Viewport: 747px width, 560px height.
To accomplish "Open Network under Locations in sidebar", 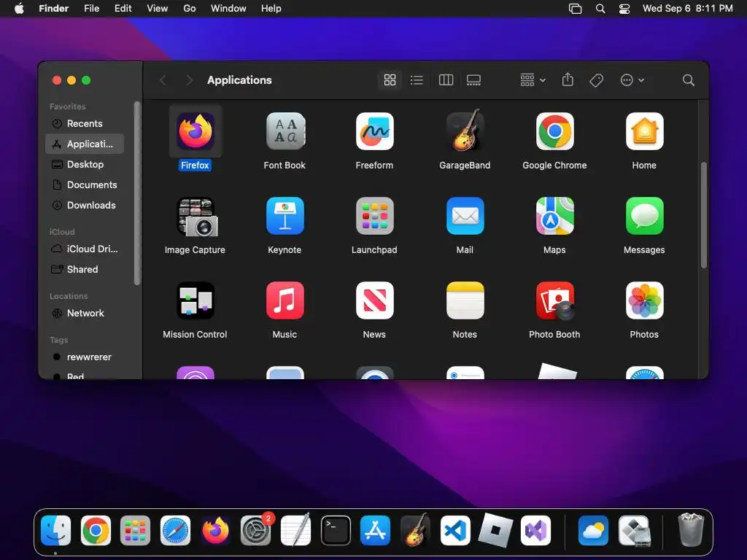I will (x=85, y=314).
